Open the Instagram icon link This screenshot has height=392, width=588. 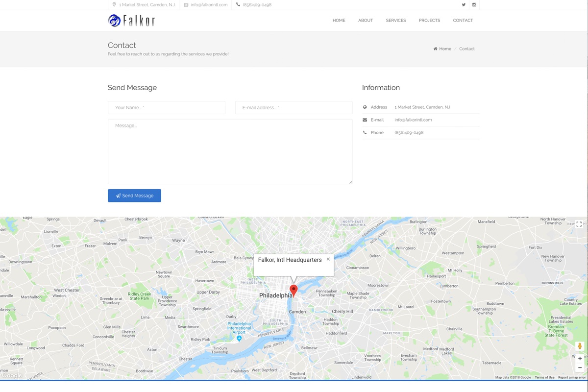[x=474, y=5]
